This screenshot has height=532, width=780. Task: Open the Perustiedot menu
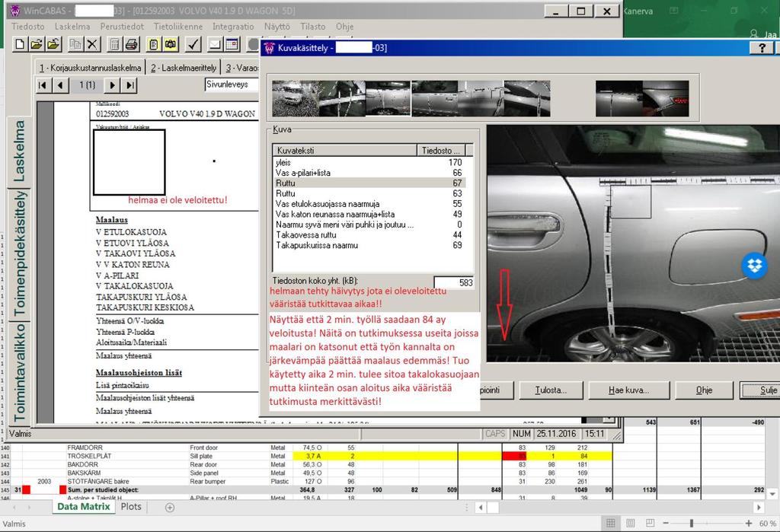coord(122,27)
